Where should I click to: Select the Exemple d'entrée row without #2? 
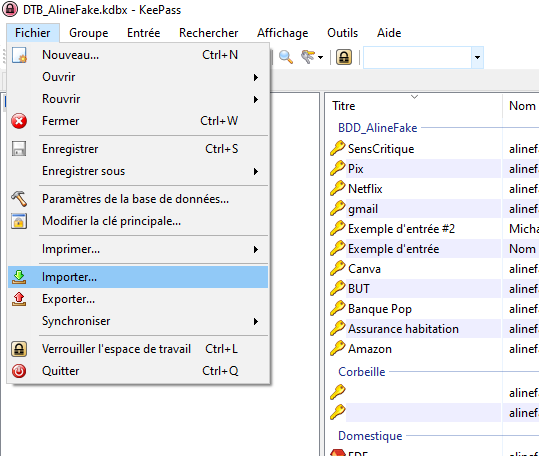[433, 248]
